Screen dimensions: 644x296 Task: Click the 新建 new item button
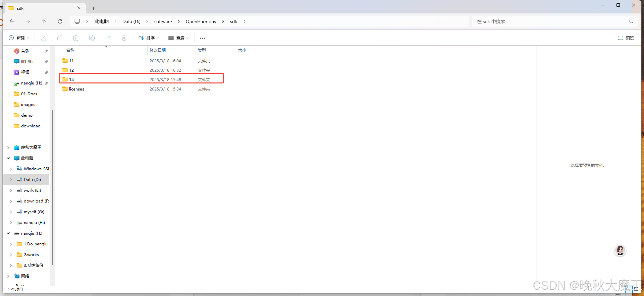point(19,38)
